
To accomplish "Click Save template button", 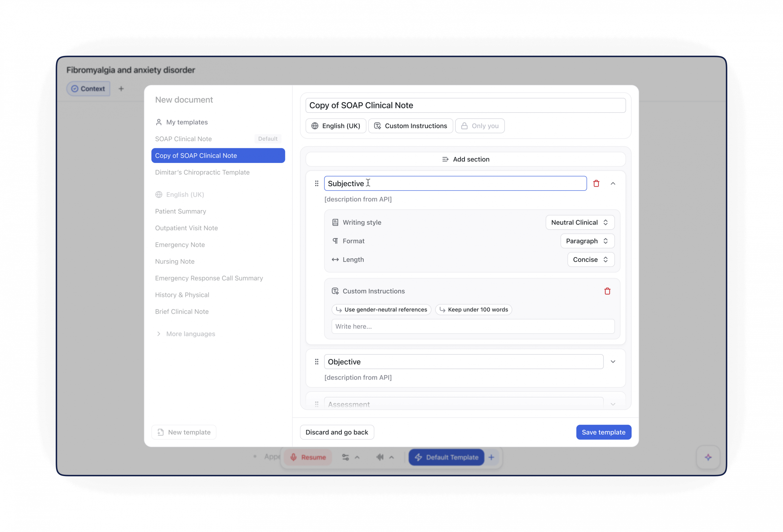I will point(603,432).
